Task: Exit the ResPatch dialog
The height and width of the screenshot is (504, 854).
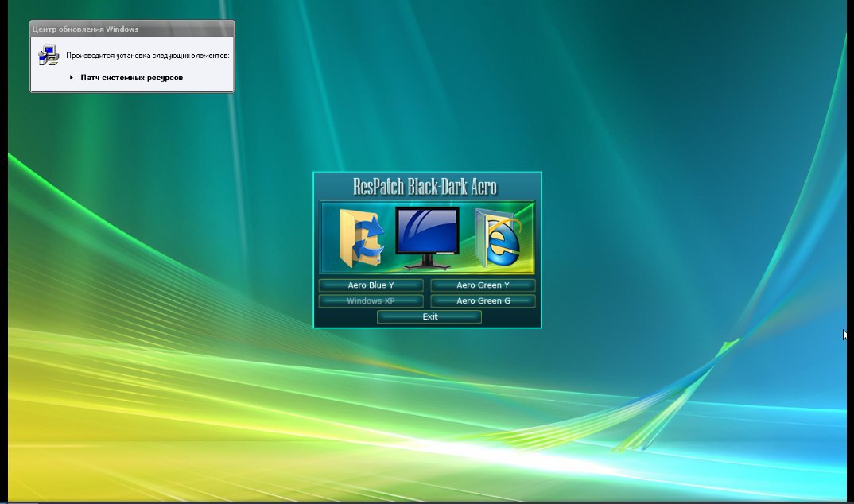Action: [429, 316]
